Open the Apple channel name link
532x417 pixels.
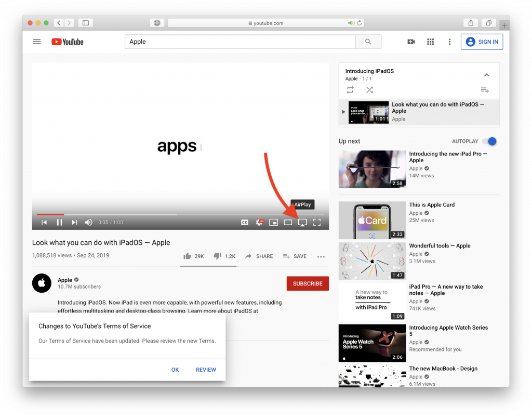(x=65, y=280)
